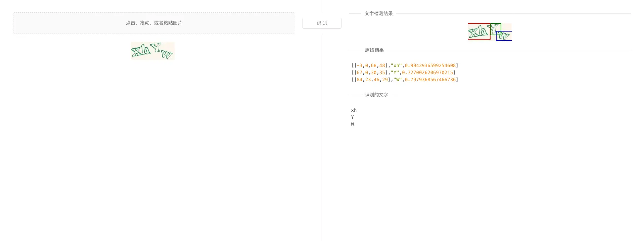
Task: Click confidence value 0.7270026206970215
Action: pos(427,73)
